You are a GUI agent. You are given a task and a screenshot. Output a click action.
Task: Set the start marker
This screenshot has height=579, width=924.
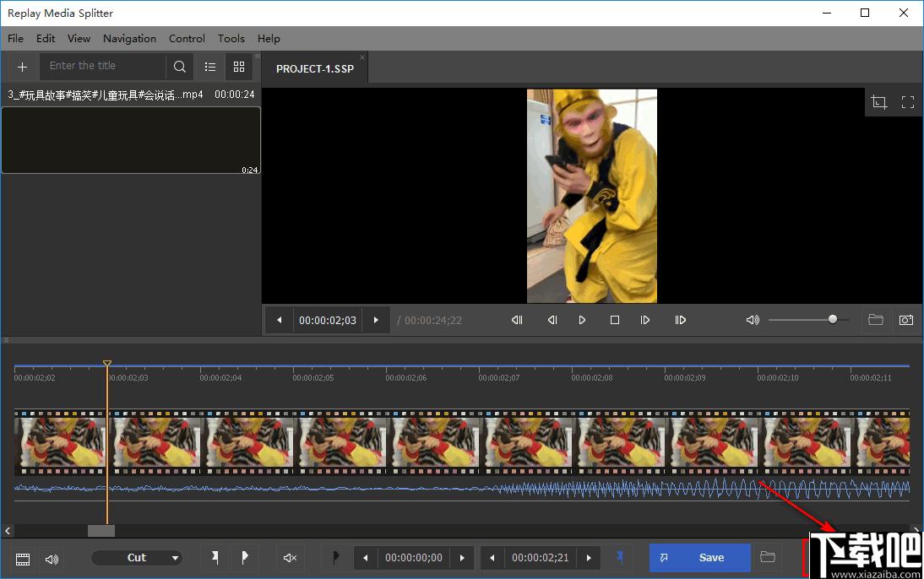click(215, 557)
